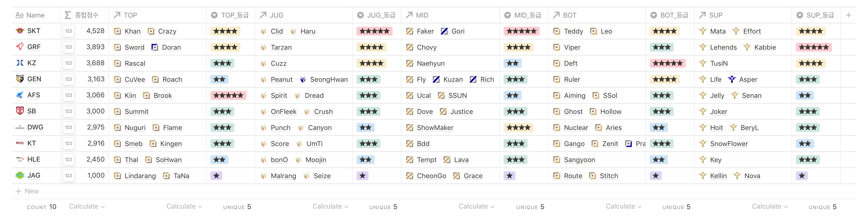The image size is (868, 220).
Task: Open Calculate dropdown under TOP column
Action: tap(184, 207)
